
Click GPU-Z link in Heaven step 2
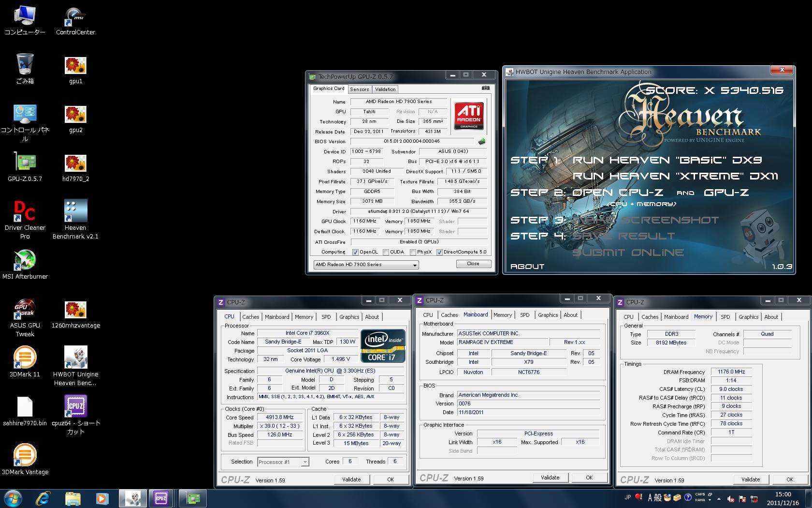point(726,192)
